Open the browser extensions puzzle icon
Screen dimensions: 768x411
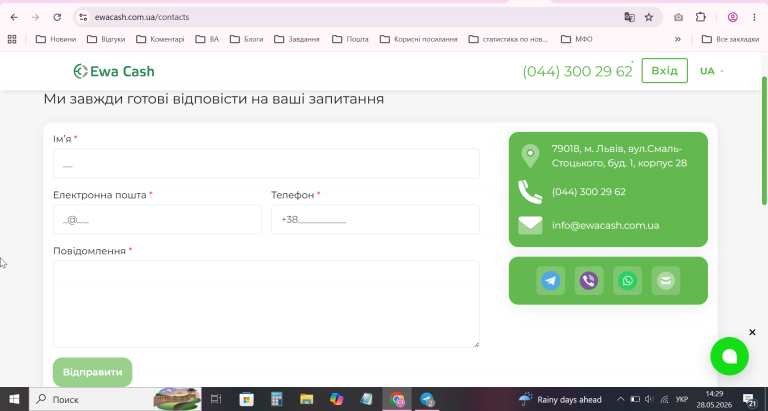coord(701,17)
